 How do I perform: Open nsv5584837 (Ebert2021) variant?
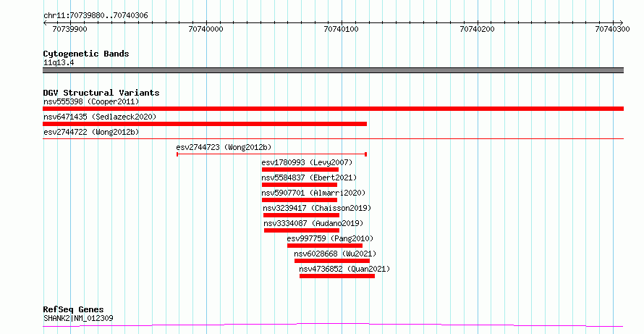[x=309, y=178]
